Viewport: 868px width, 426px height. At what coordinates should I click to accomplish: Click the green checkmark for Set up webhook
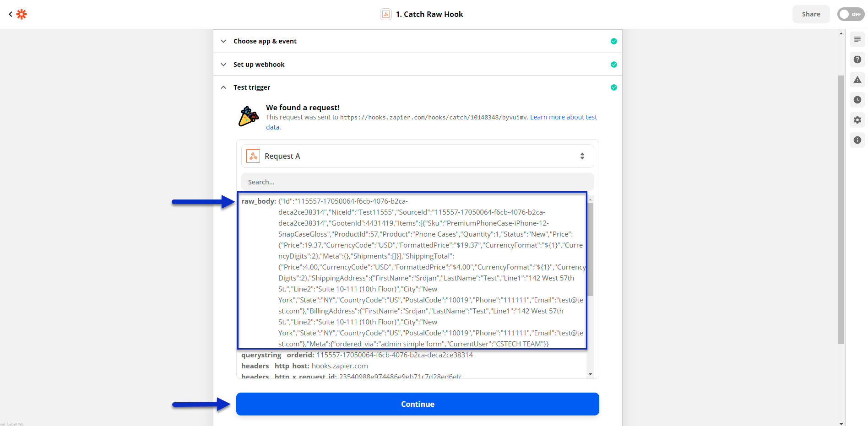613,65
